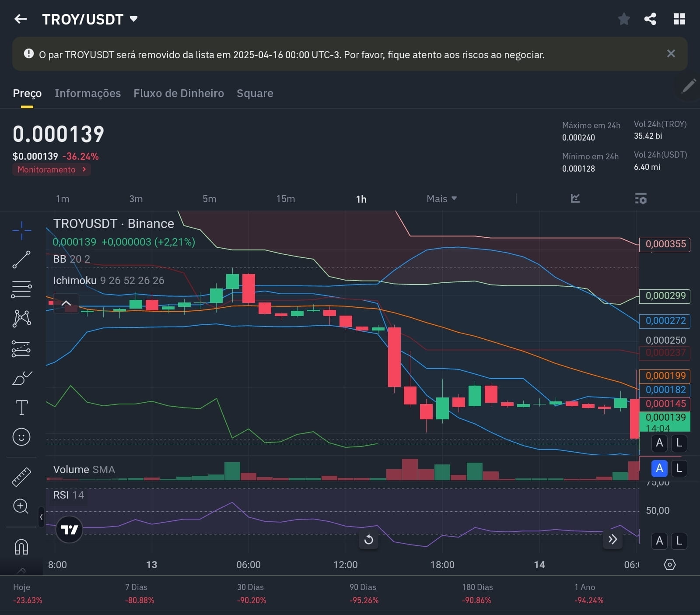Select the pattern drawing tool
The width and height of the screenshot is (700, 615).
point(21,318)
